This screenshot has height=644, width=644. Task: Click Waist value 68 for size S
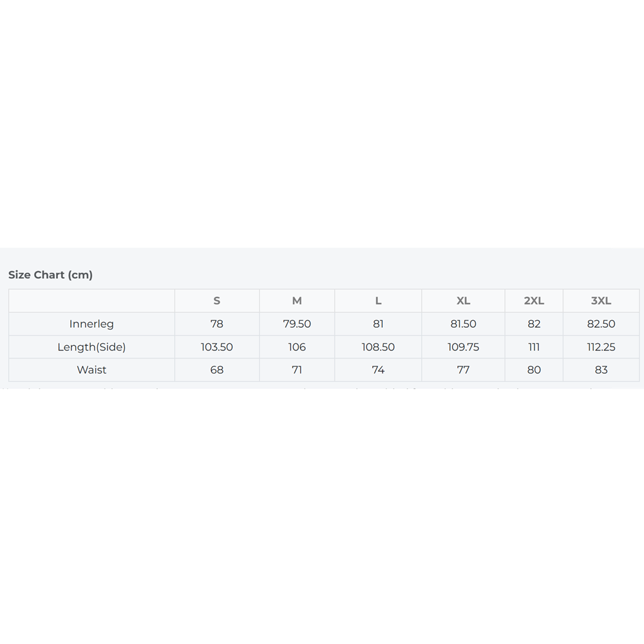click(217, 370)
